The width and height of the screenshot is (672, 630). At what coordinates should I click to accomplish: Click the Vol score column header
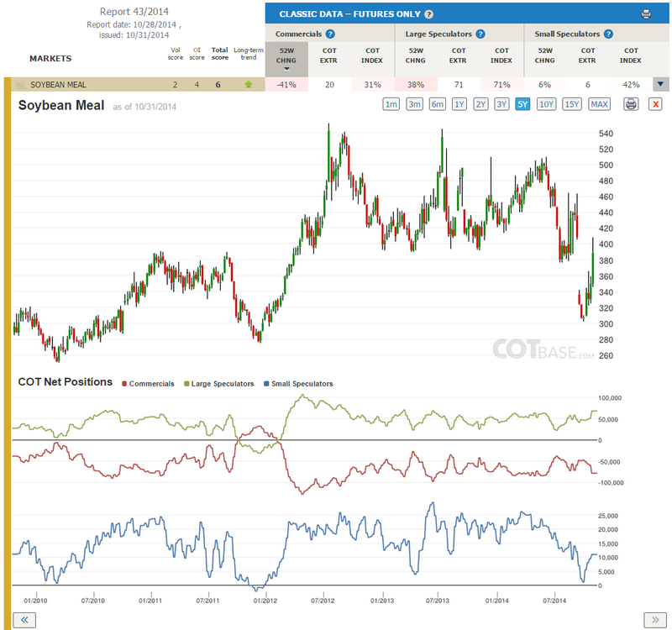pos(176,54)
